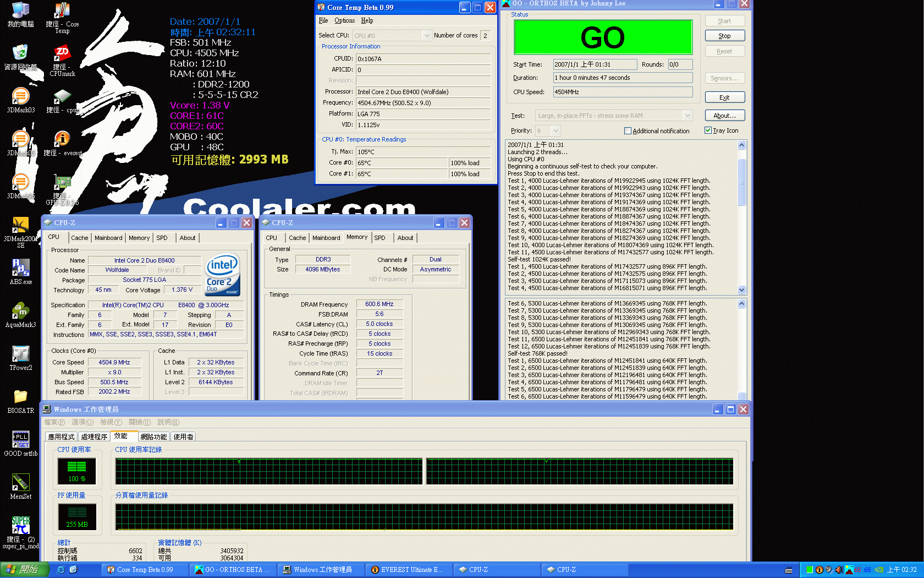
Task: Open the Help menu in Core Temp
Action: pos(367,20)
